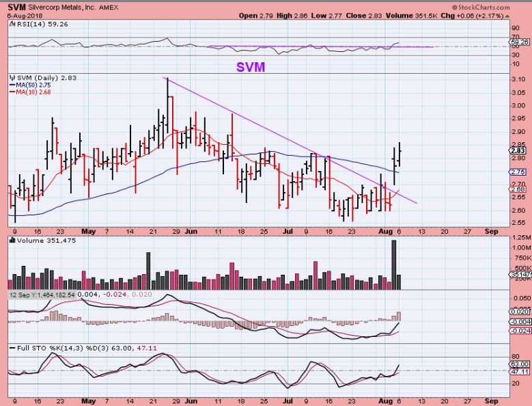Click the 'Open 2.79' value
This screenshot has height=406, width=532.
256,16
